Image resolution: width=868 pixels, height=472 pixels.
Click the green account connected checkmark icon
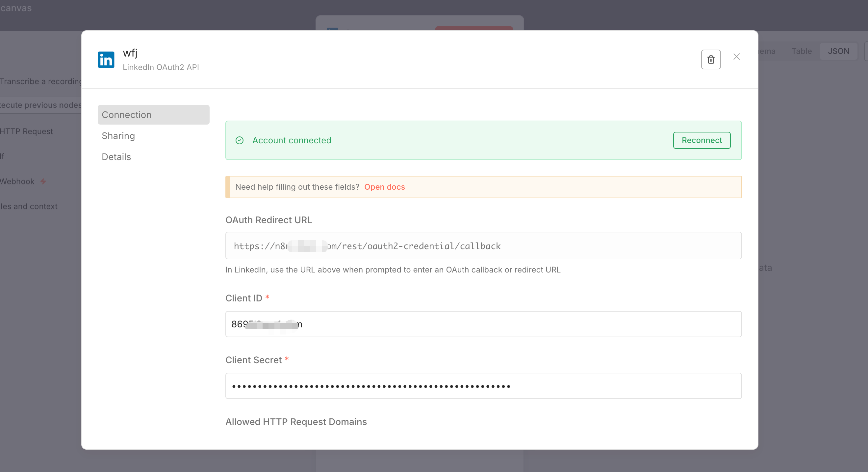pos(239,140)
